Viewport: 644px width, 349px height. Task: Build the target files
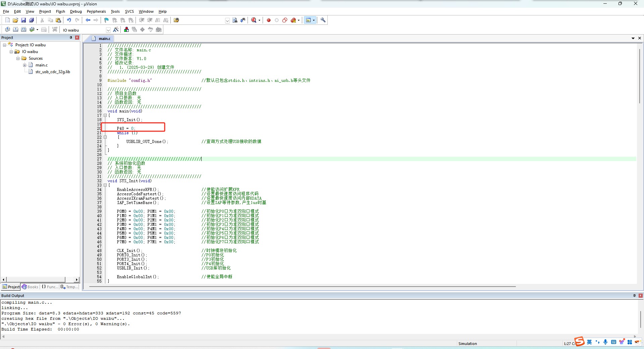[15, 30]
